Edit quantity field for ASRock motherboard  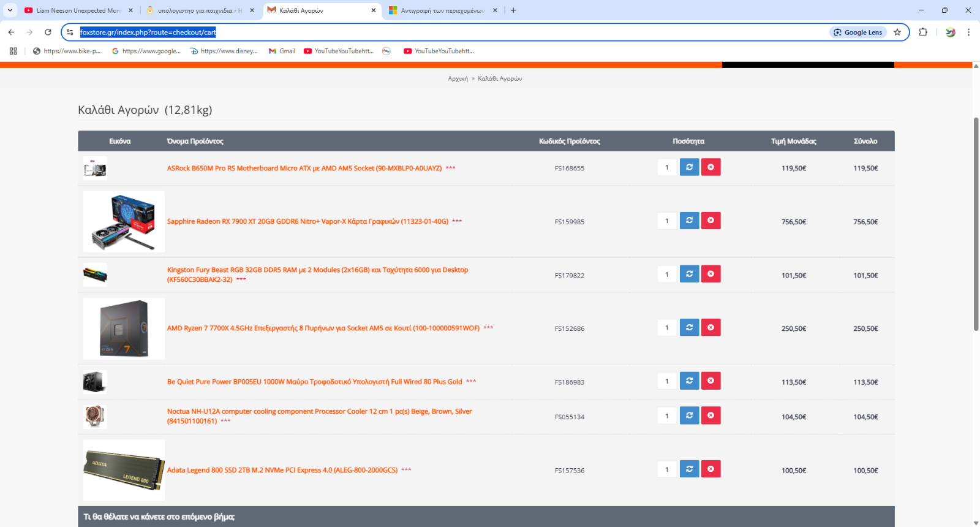667,167
